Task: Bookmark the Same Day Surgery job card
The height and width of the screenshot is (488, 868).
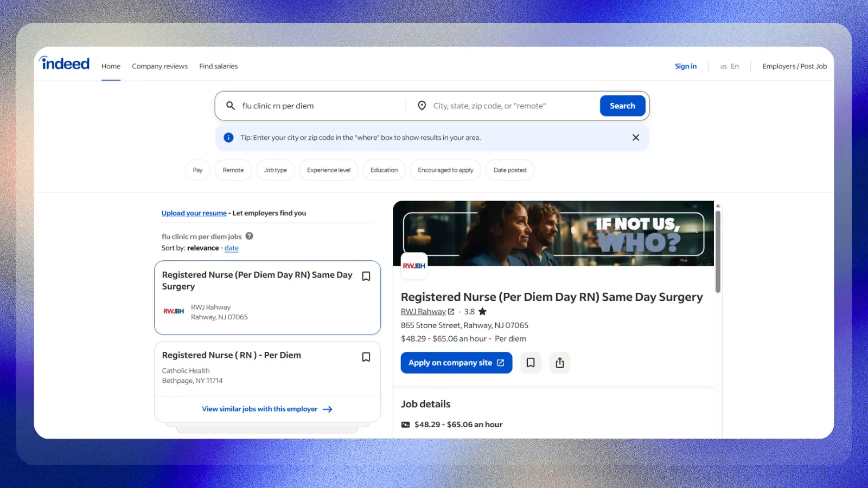Action: (366, 276)
